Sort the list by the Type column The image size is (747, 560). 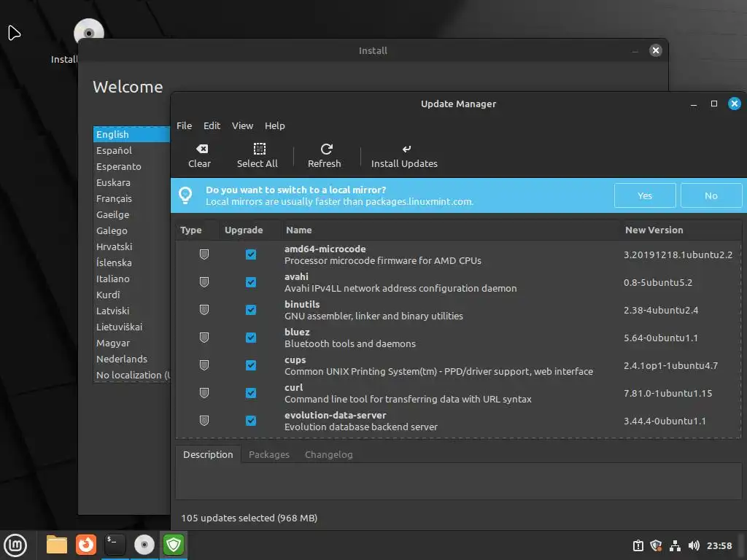pos(197,230)
